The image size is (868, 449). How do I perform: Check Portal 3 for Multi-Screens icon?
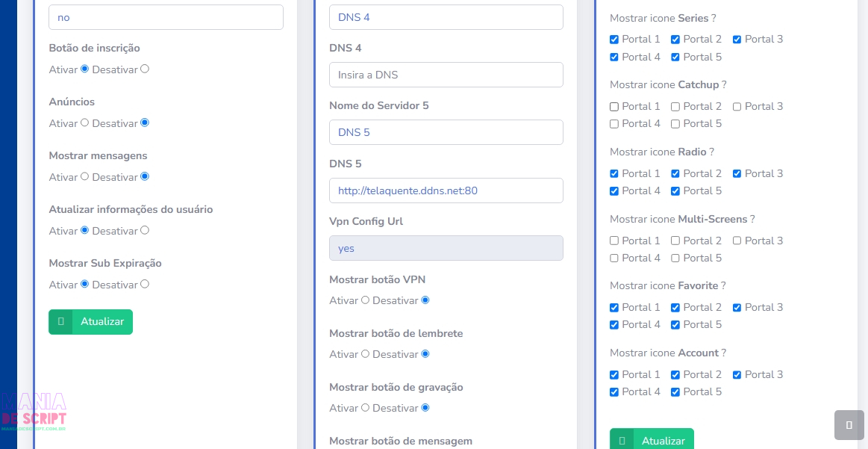pyautogui.click(x=737, y=241)
